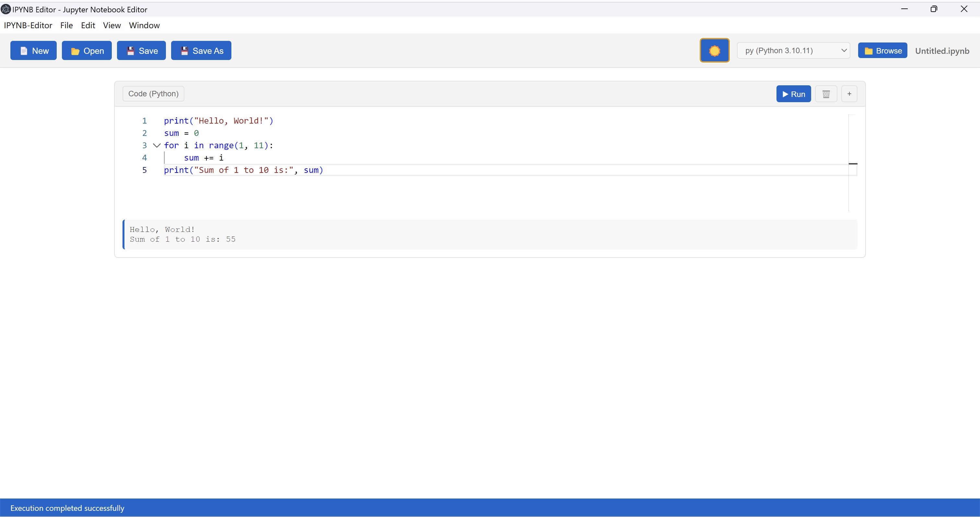Click the theme sun icon
The image size is (980, 517).
(x=715, y=50)
